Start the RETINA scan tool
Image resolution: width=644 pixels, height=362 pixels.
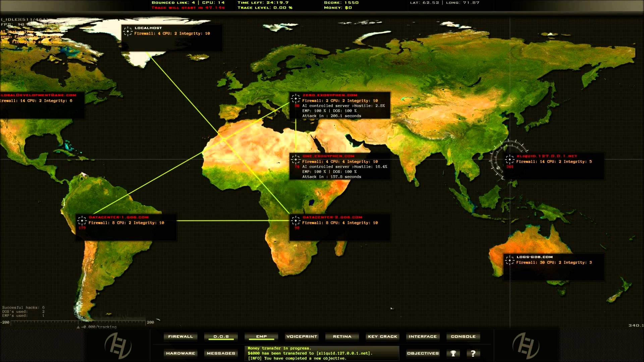[342, 337]
